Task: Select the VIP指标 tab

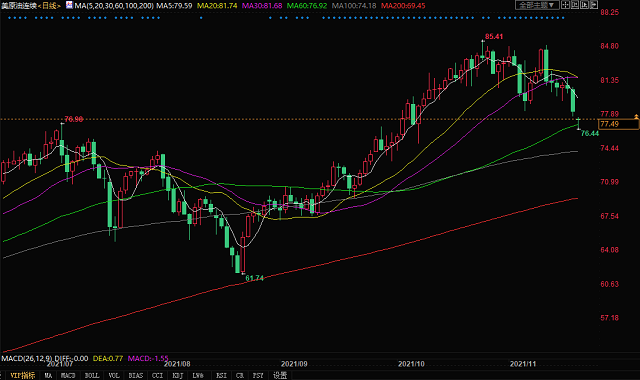Action: point(22,376)
